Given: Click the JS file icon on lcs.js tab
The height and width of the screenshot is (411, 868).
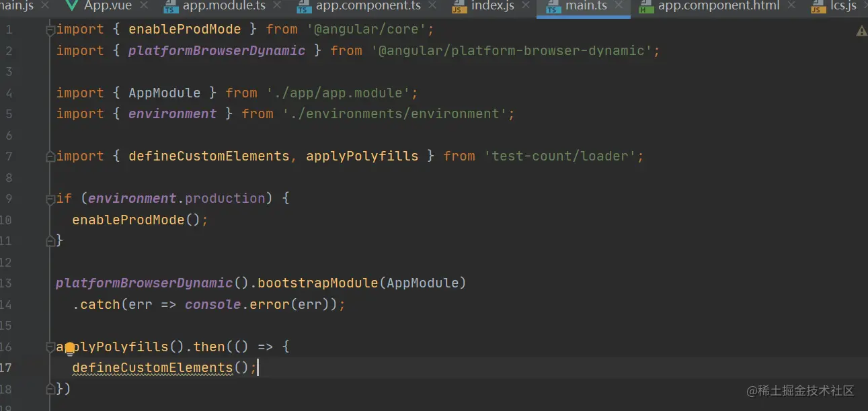Looking at the screenshot, I should (818, 7).
